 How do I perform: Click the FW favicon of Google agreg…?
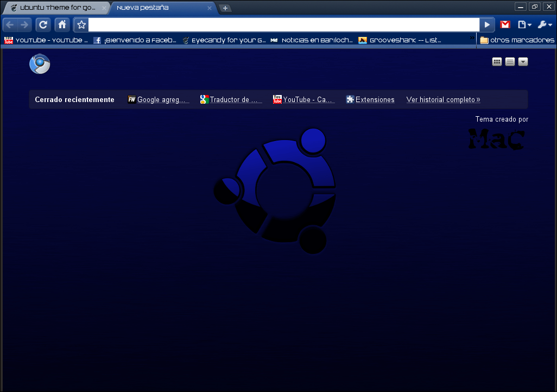(x=132, y=99)
